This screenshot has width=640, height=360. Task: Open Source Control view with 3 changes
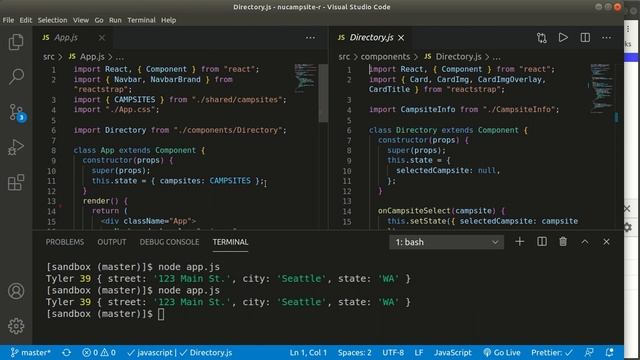click(x=17, y=112)
